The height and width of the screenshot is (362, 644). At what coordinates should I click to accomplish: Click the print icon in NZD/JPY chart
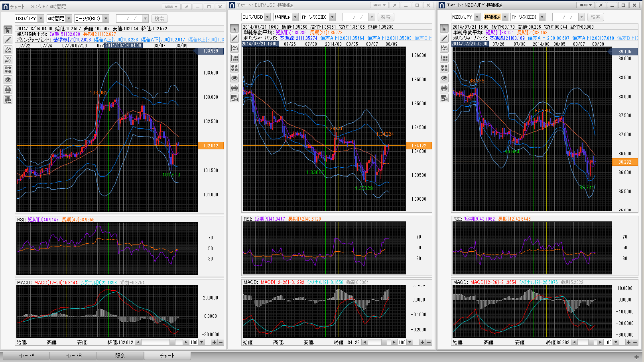point(444,88)
